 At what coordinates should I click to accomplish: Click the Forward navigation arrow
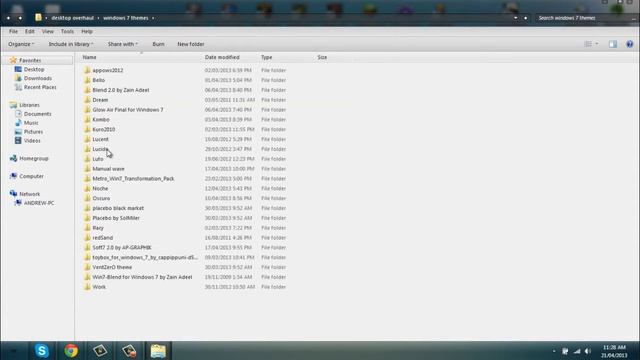coord(20,18)
